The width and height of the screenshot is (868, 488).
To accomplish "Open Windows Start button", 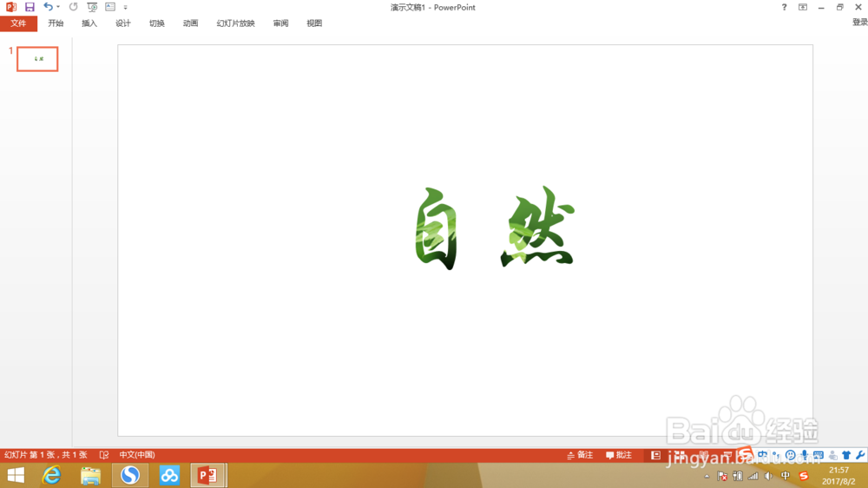I will pos(16,475).
